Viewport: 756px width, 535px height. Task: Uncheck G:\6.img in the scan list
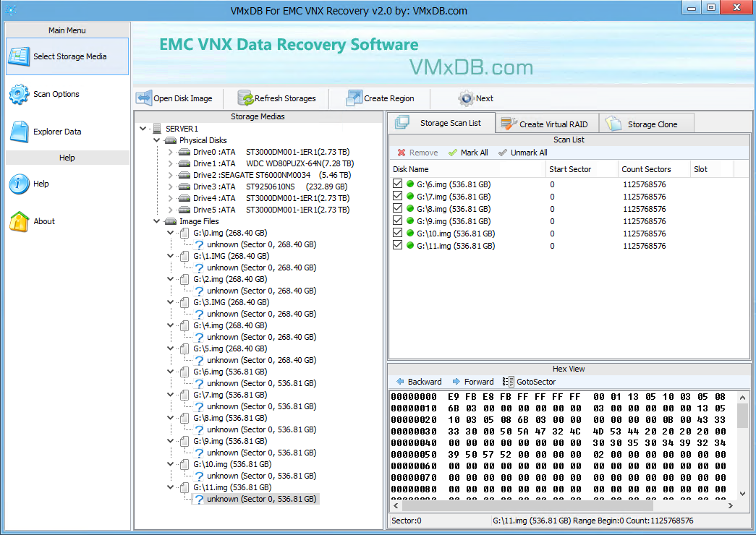click(x=397, y=184)
